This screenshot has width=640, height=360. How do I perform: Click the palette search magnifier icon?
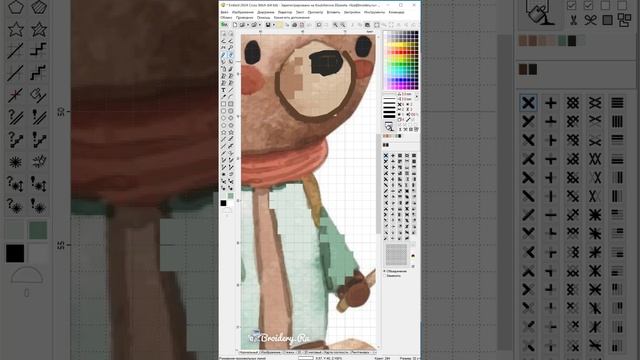click(389, 127)
